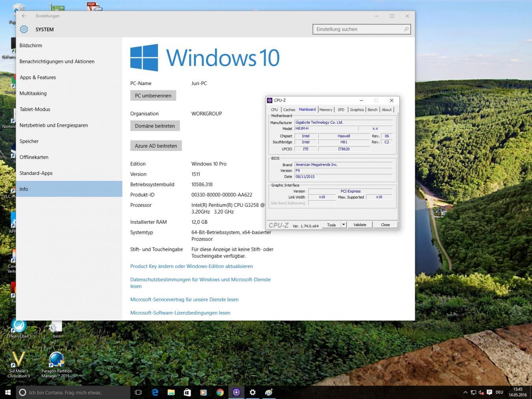Open Microsoft-Servicevertrag link
532x399 pixels.
[184, 299]
